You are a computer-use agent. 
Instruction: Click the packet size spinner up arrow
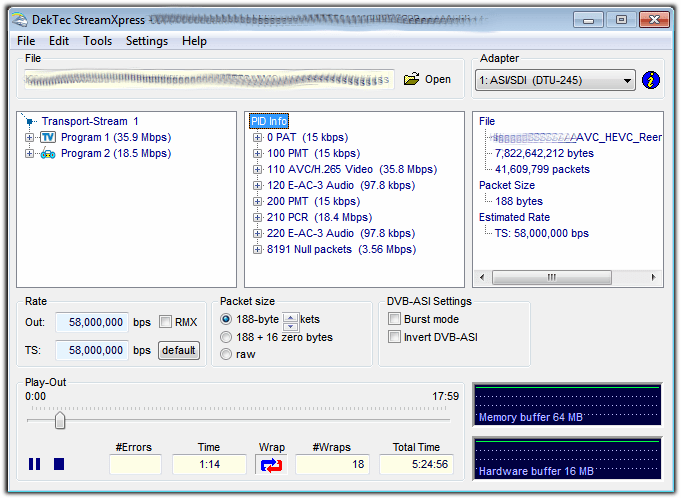tap(290, 318)
